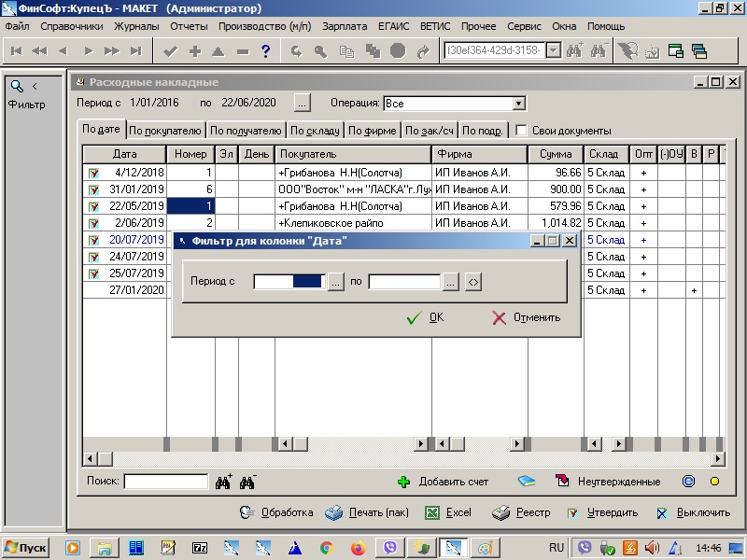Open the period selection ellipsis button

click(302, 103)
